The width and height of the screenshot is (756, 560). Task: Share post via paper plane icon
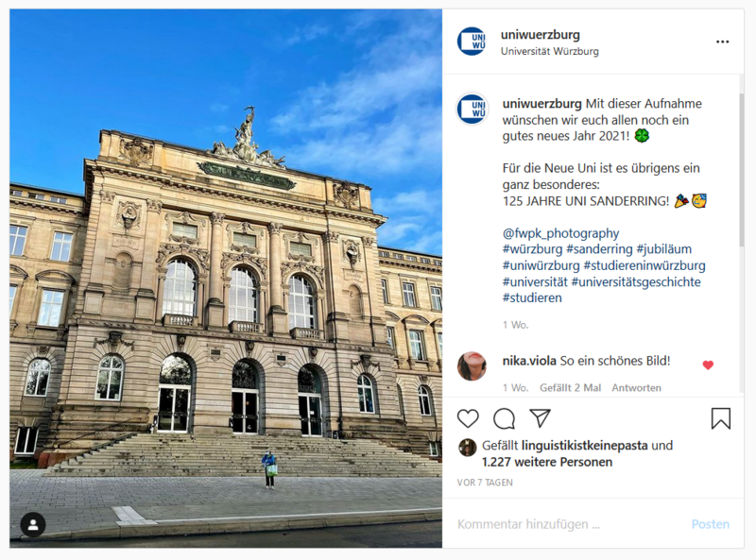540,418
